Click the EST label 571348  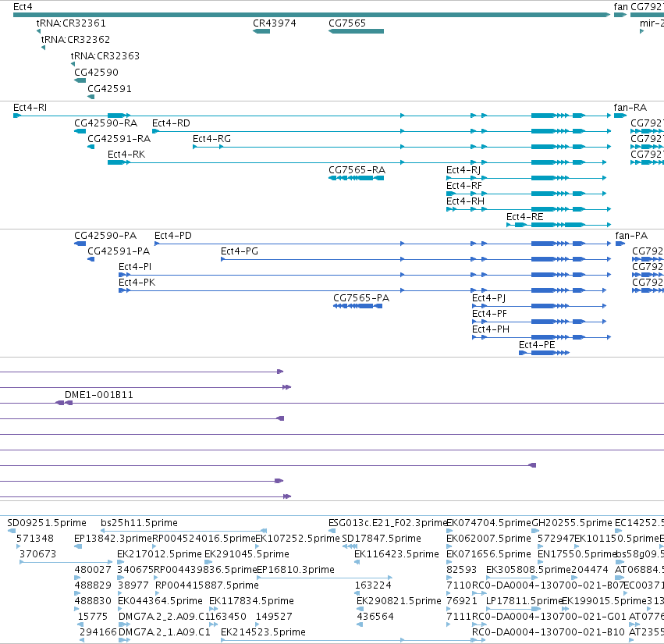pos(35,539)
